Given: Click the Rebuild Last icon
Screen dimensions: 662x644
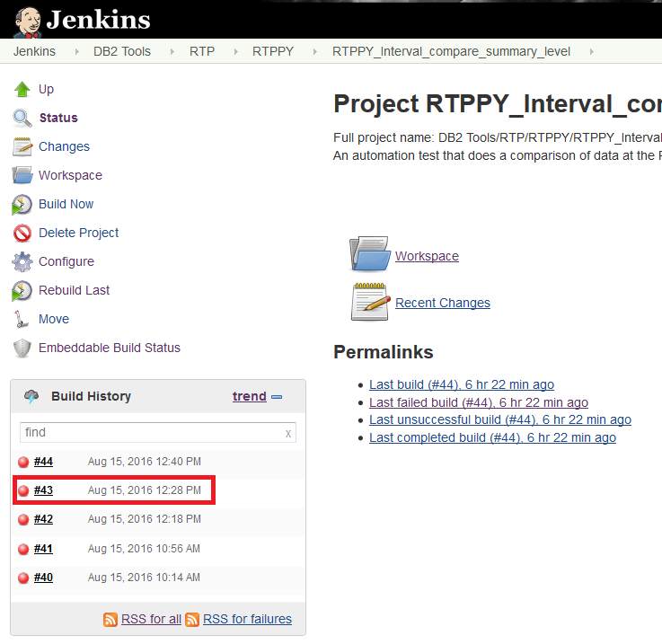Looking at the screenshot, I should coord(22,290).
